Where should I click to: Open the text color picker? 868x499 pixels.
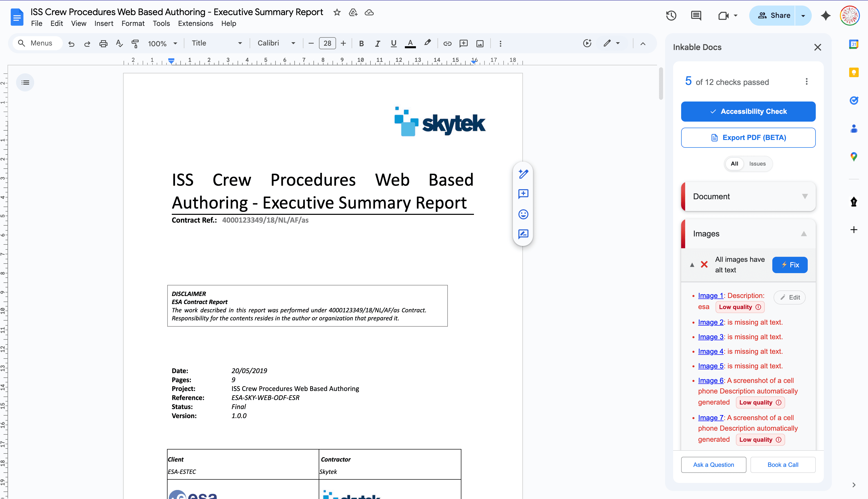pos(410,43)
